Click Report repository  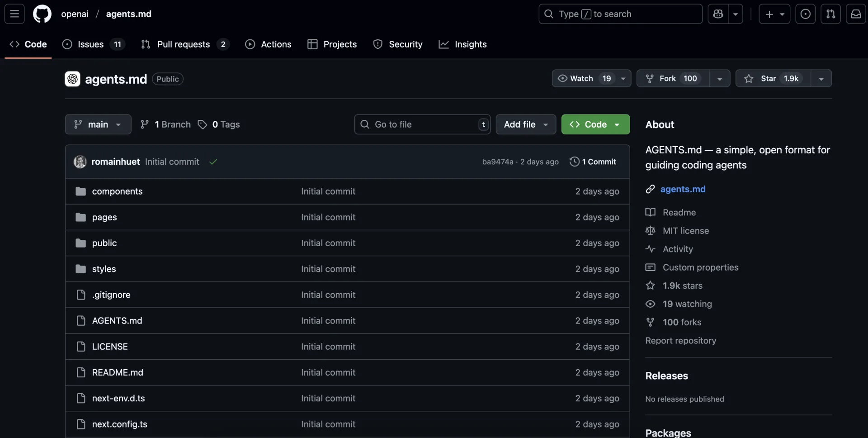(x=680, y=341)
